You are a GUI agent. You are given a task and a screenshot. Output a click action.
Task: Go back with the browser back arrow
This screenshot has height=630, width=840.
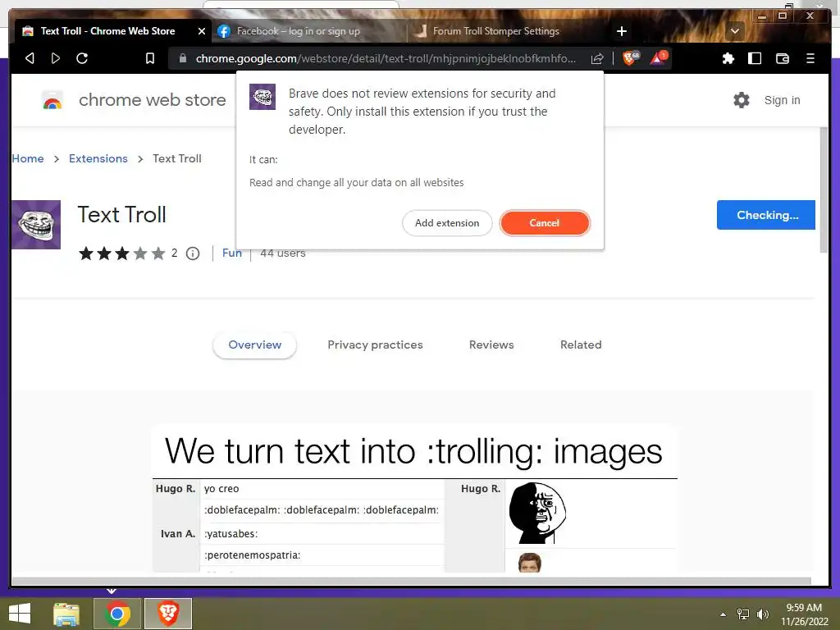click(30, 58)
